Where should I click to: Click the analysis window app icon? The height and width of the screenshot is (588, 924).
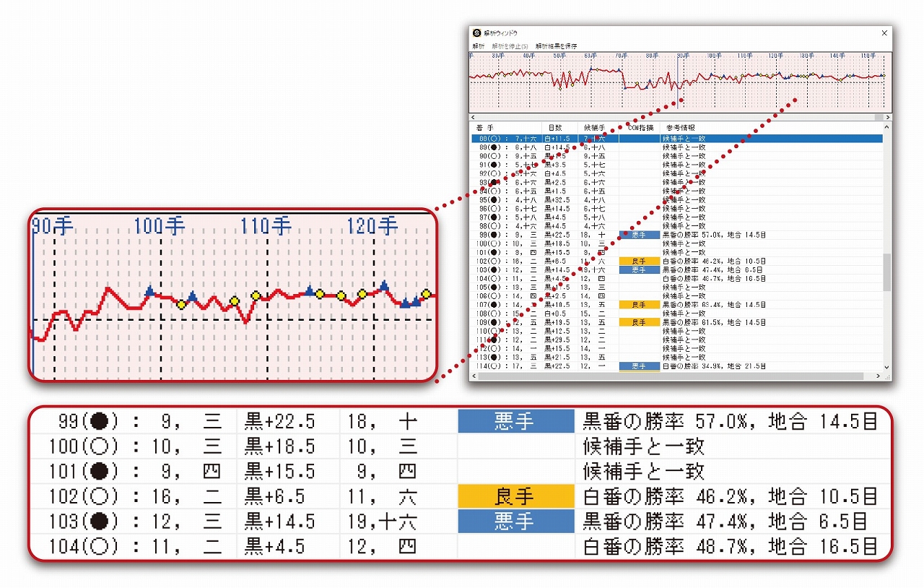point(476,33)
